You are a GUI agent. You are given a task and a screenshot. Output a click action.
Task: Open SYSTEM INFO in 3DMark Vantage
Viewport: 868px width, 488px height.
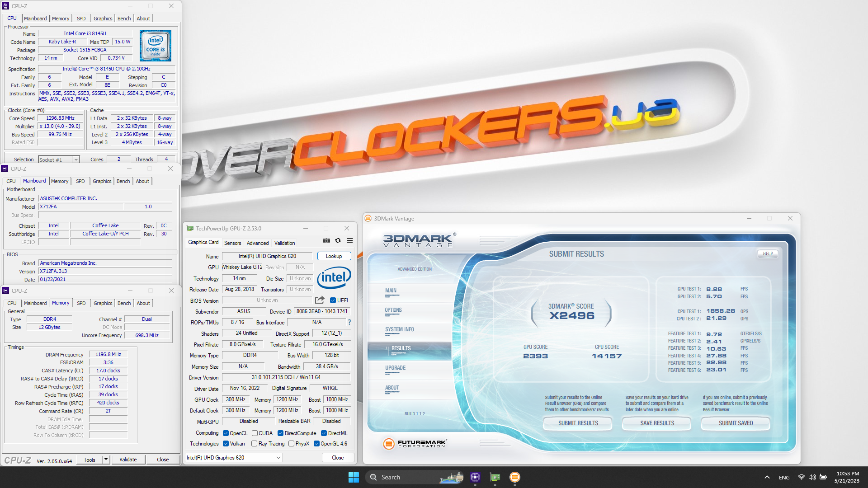tap(400, 330)
